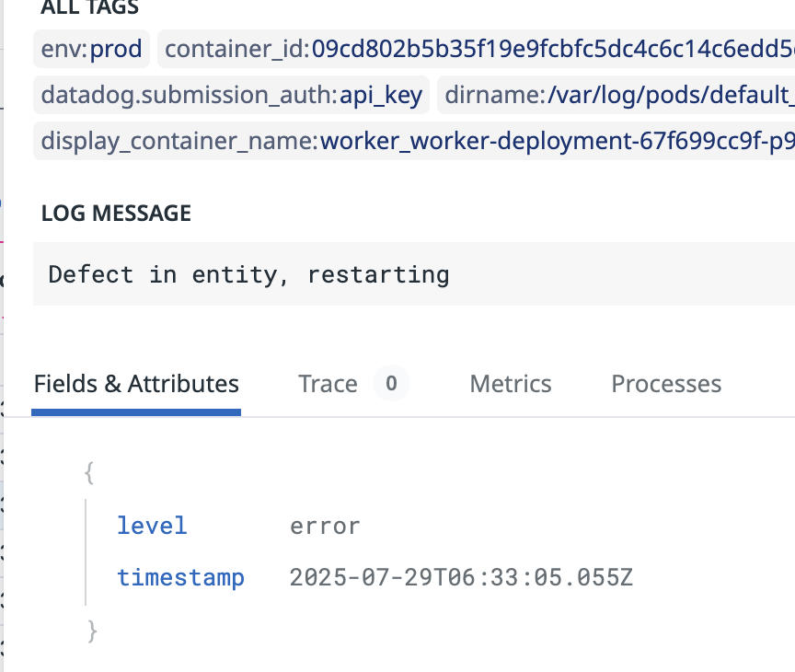795x672 pixels.
Task: Collapse JSON at the opening curly brace
Action: [x=89, y=473]
